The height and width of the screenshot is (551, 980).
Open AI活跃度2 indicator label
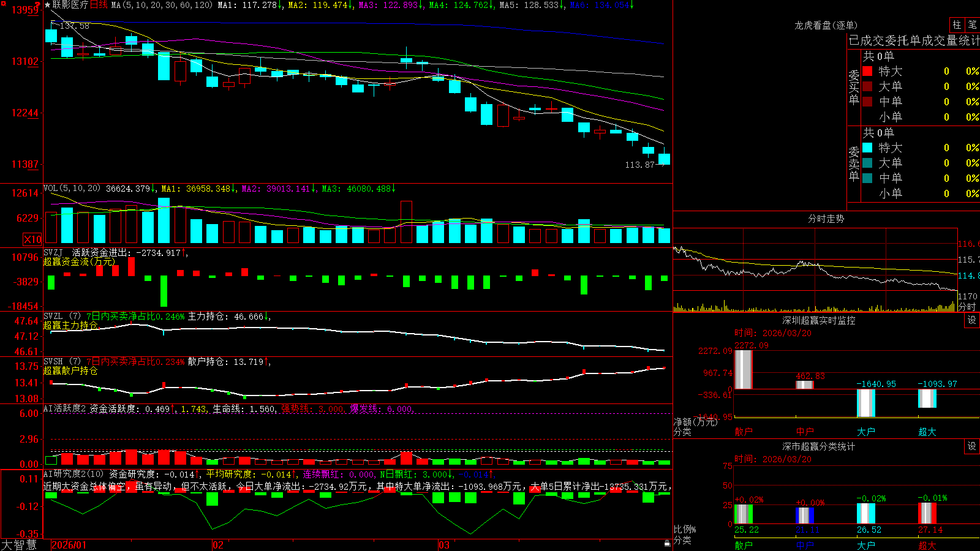[65, 408]
